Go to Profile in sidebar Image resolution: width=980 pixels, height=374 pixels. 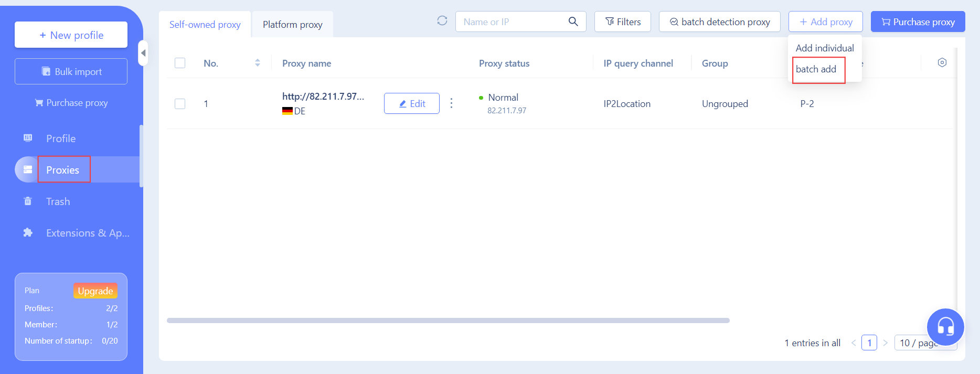(61, 138)
